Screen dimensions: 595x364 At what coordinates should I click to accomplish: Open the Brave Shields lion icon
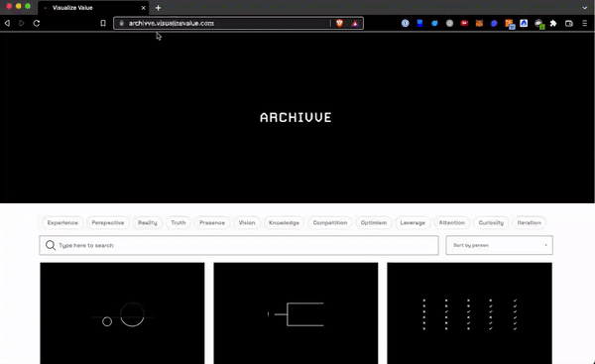coord(339,23)
